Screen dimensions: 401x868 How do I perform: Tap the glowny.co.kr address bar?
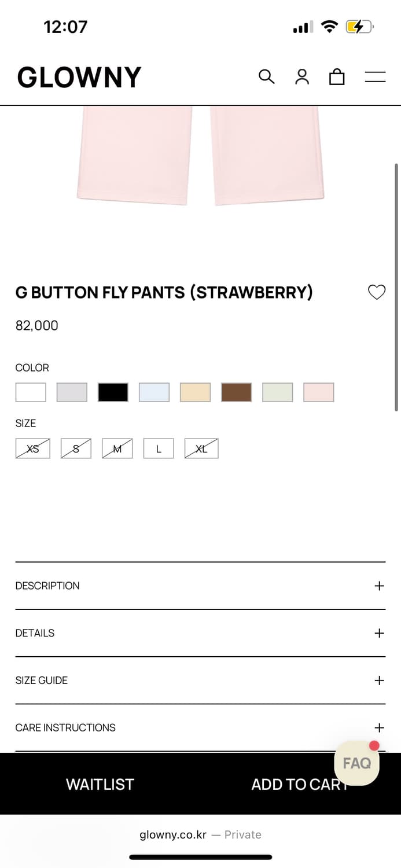(x=200, y=834)
